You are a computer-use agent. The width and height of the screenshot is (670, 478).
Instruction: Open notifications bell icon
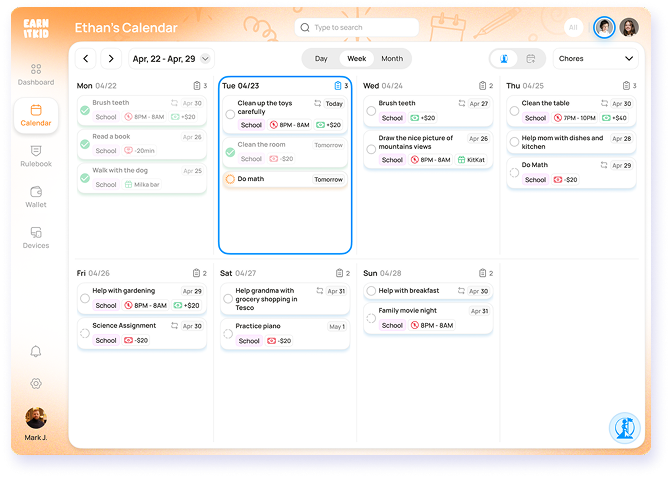(36, 351)
